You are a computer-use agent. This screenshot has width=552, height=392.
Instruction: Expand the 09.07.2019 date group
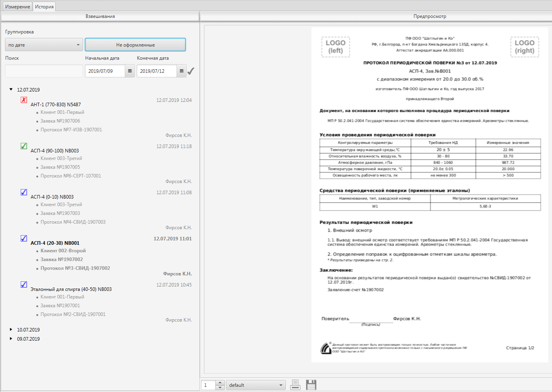11,339
